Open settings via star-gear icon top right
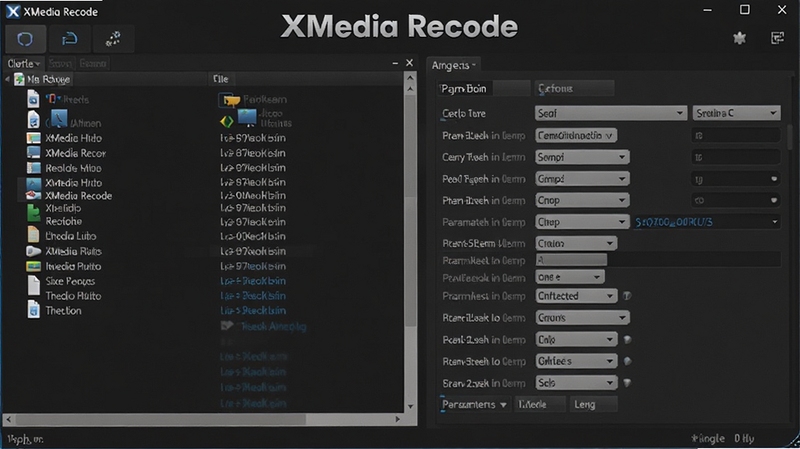Viewport: 800px width, 449px height. pyautogui.click(x=739, y=38)
